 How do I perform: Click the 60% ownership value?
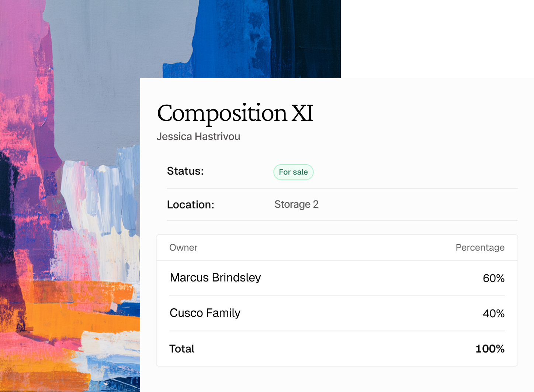(493, 278)
